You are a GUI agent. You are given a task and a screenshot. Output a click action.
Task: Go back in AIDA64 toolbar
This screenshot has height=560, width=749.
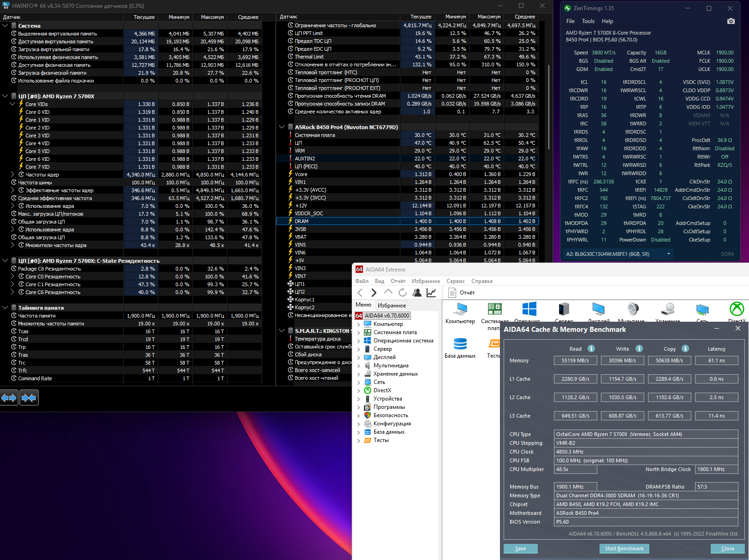(x=360, y=293)
